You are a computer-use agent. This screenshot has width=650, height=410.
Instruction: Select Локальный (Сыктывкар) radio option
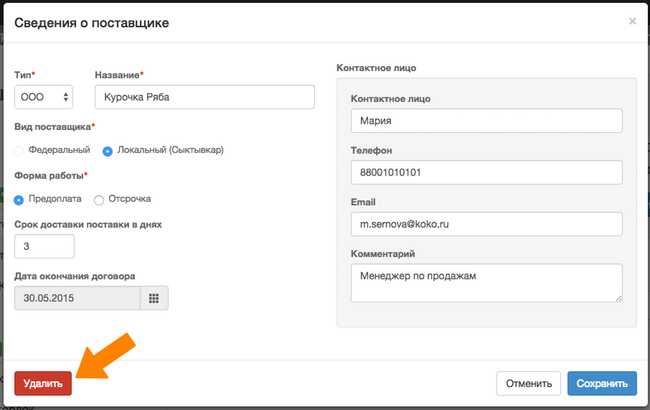(x=107, y=151)
